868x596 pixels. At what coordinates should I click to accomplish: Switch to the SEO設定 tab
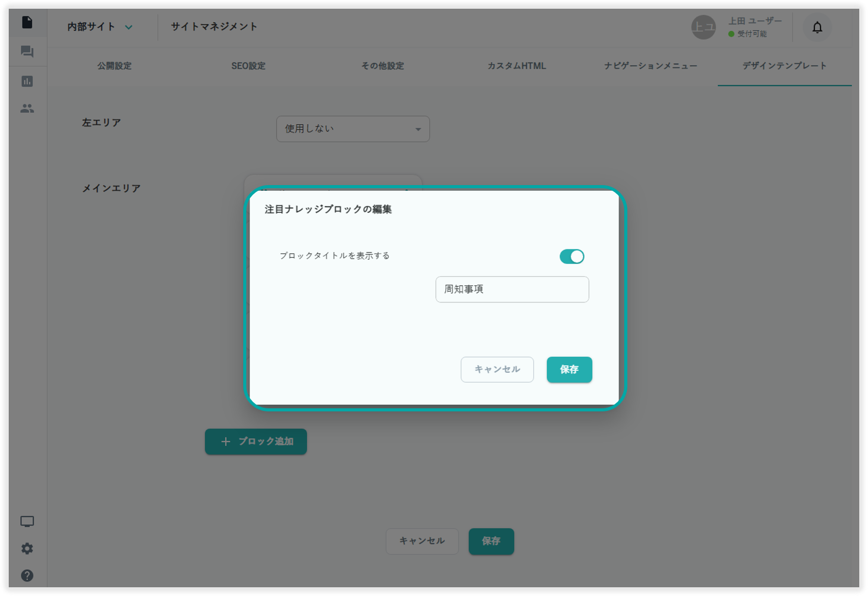(x=248, y=66)
